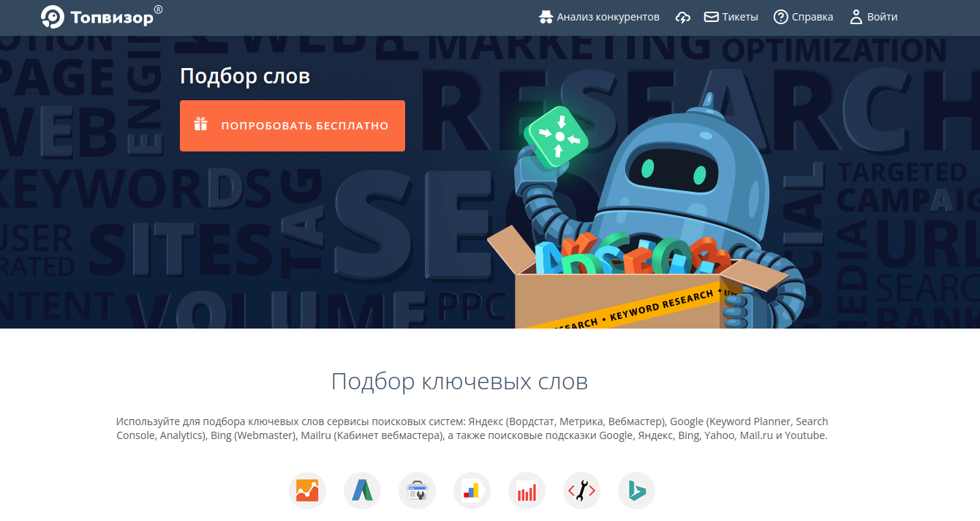Choose the Bing Webmaster icon
Image resolution: width=980 pixels, height=521 pixels.
636,490
